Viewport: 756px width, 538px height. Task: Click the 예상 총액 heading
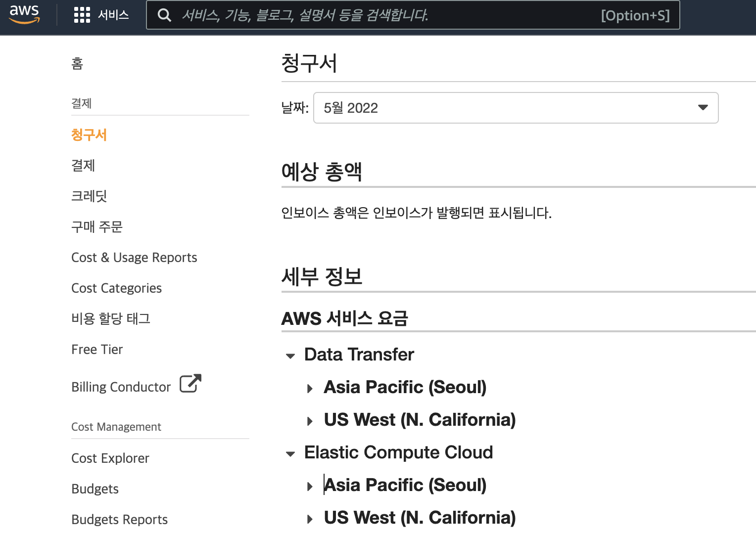(x=322, y=172)
